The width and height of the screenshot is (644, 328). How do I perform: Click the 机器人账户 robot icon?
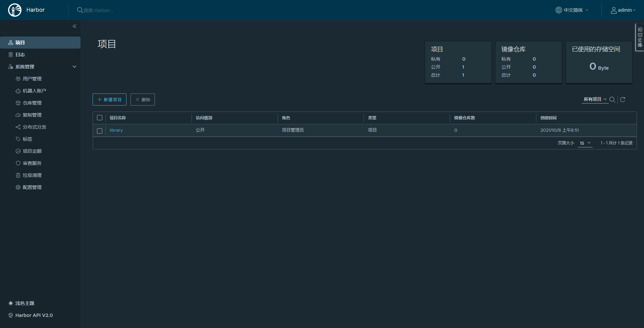click(18, 91)
